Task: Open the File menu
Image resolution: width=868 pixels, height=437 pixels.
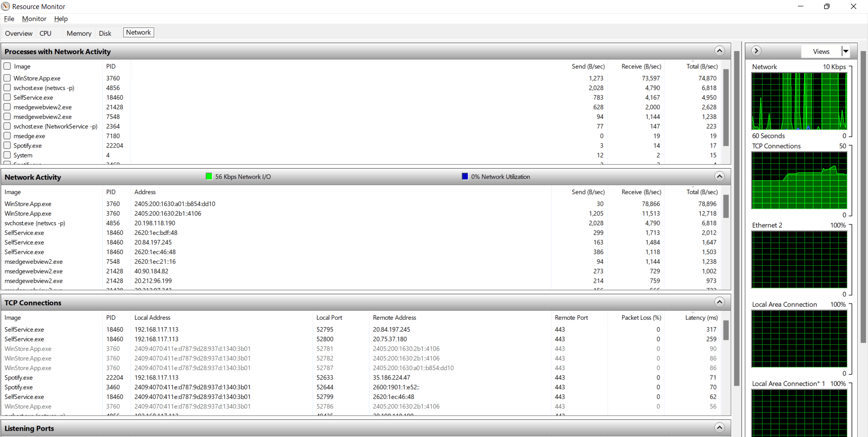Action: pos(9,19)
